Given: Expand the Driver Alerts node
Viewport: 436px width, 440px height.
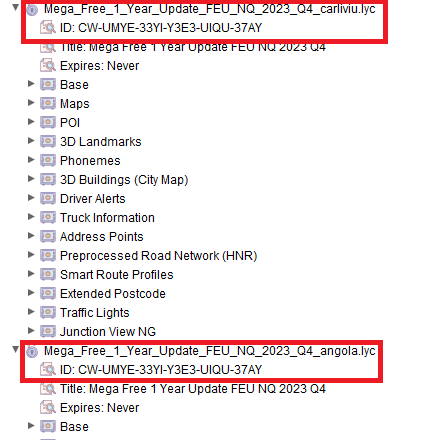Looking at the screenshot, I should [31, 198].
